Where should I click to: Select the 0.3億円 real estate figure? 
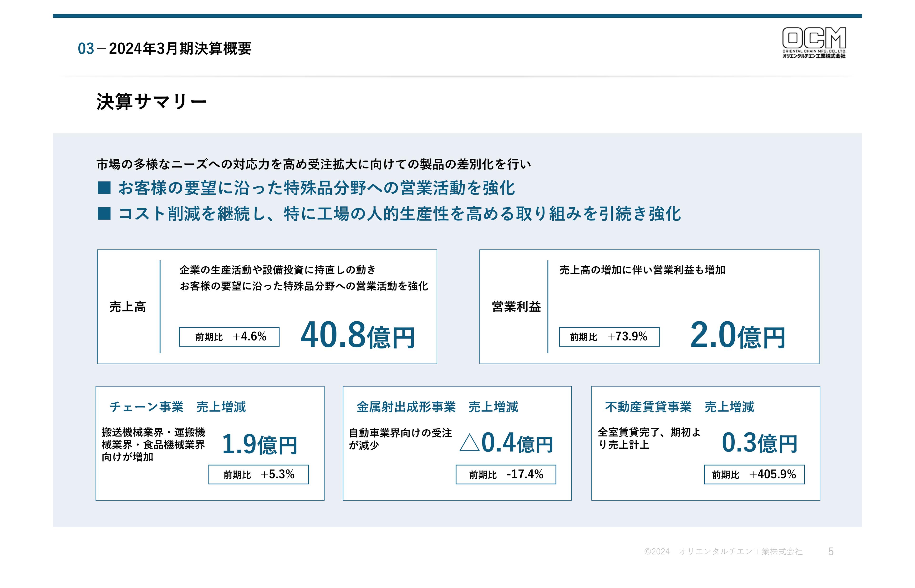pyautogui.click(x=759, y=443)
